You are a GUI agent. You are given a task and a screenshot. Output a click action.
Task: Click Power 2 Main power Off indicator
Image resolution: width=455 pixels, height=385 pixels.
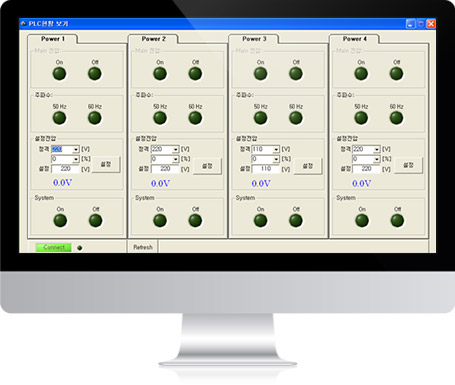coord(195,74)
